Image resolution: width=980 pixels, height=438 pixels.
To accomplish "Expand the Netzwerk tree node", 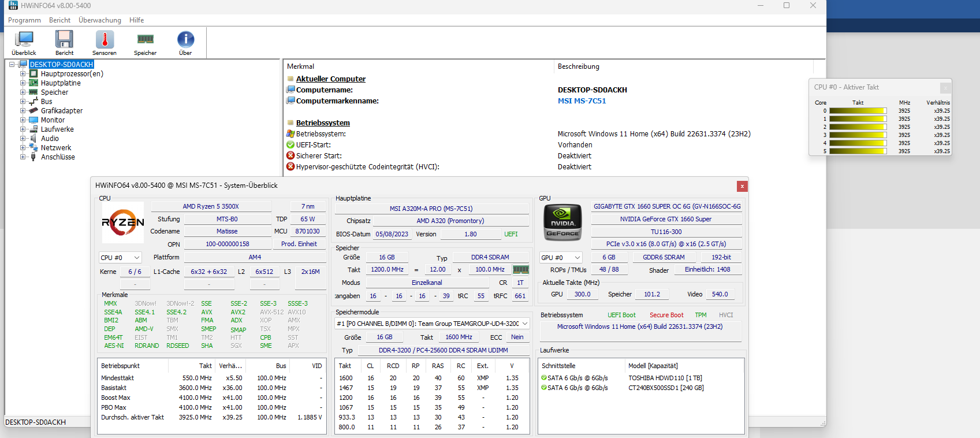I will (x=23, y=148).
